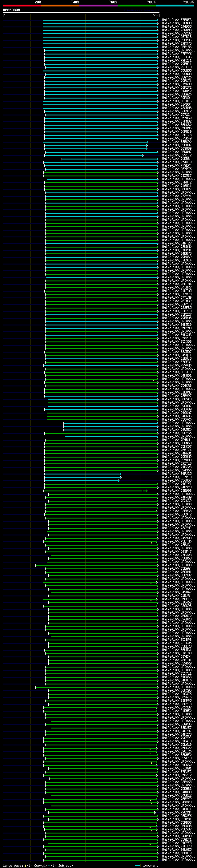
Task: Select the label UniRef100_Q4QIY1
Action: 177,484
